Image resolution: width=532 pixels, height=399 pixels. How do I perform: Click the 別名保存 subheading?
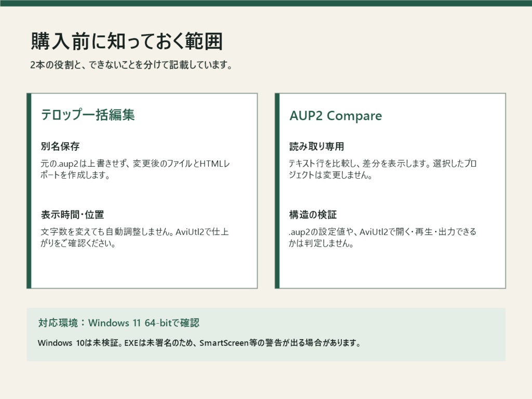click(x=60, y=146)
